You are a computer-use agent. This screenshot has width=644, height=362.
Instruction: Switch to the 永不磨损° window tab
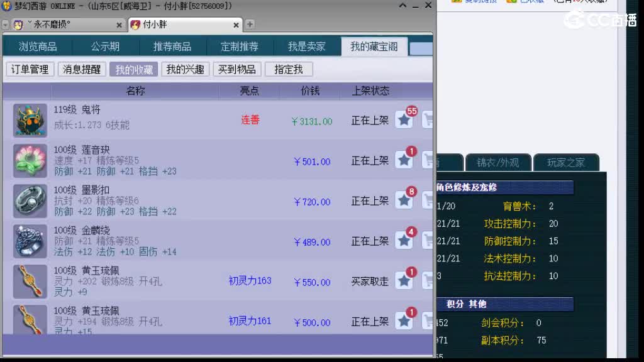[x=68, y=25]
